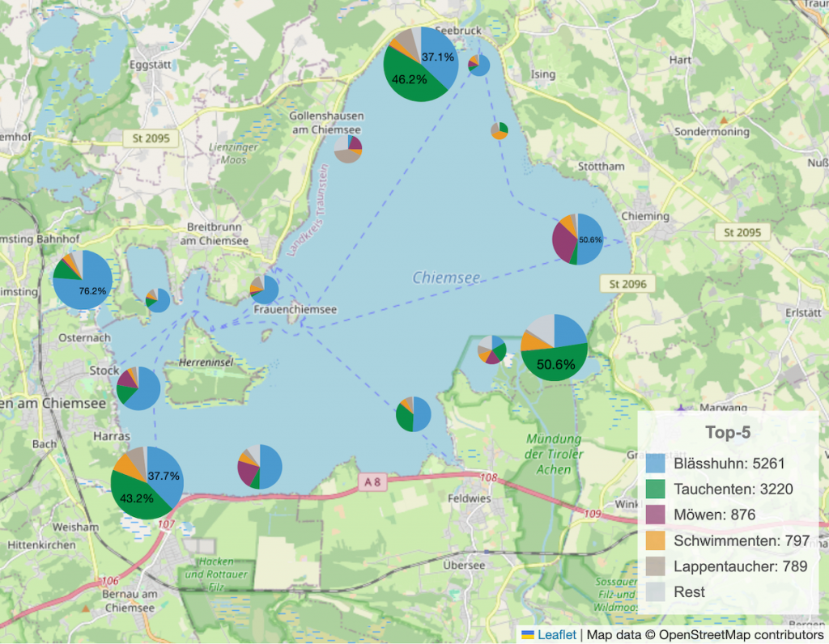Open the small pie marker right of Seebruck's large pie
This screenshot has height=644, width=829.
(x=478, y=65)
